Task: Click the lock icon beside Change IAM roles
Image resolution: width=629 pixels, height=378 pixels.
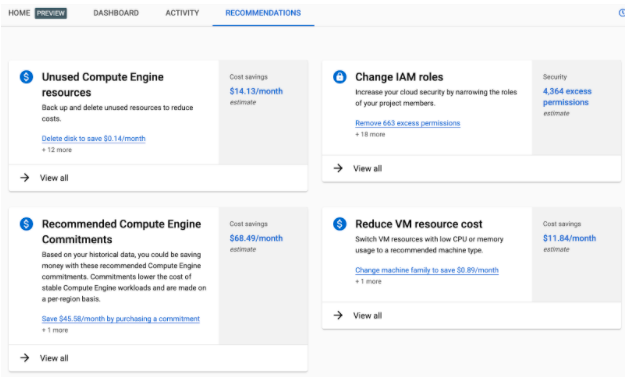Action: tap(340, 76)
